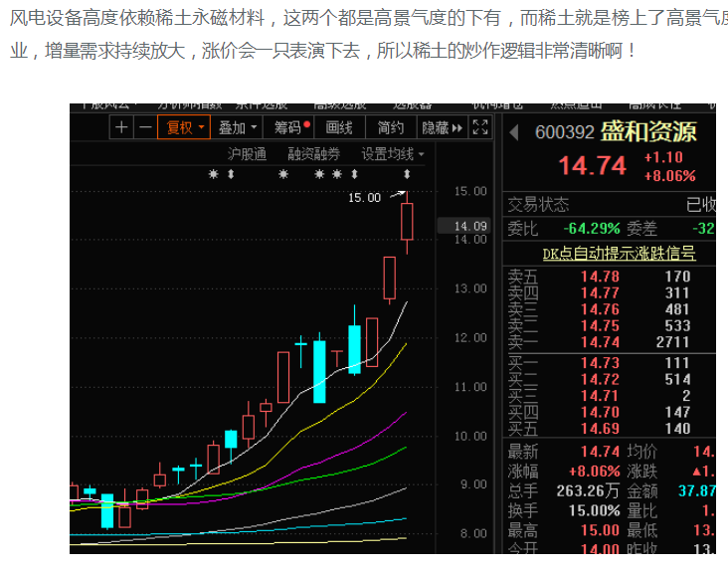728x570 pixels.
Task: Click the 交易状态 label
Action: pyautogui.click(x=538, y=204)
